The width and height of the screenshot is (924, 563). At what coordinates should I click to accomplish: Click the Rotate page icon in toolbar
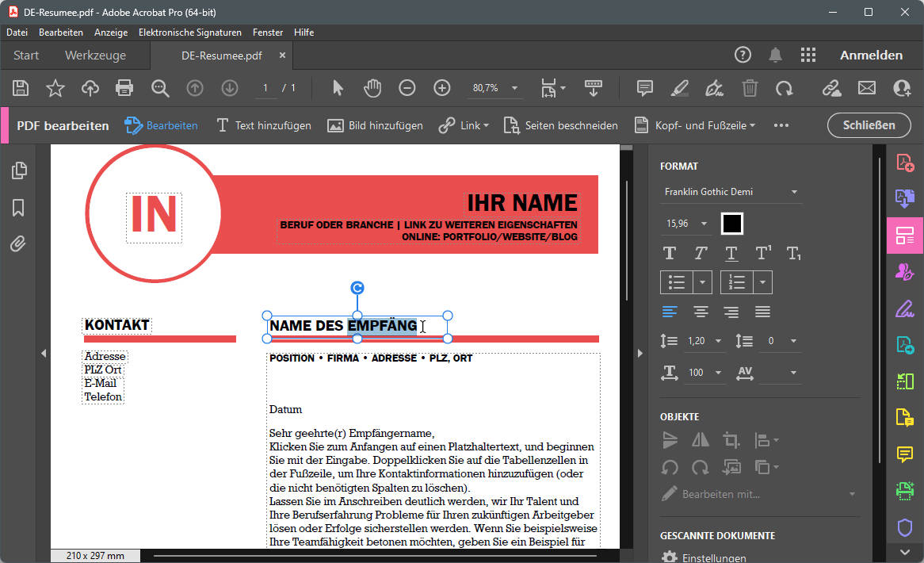[x=784, y=88]
